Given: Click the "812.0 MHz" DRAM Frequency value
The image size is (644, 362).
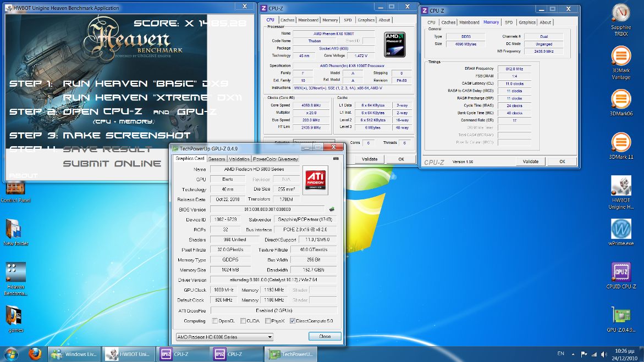Looking at the screenshot, I should pos(514,69).
